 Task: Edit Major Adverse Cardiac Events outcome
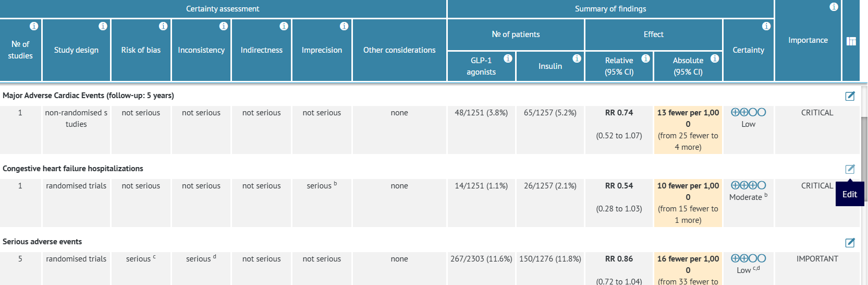(850, 96)
